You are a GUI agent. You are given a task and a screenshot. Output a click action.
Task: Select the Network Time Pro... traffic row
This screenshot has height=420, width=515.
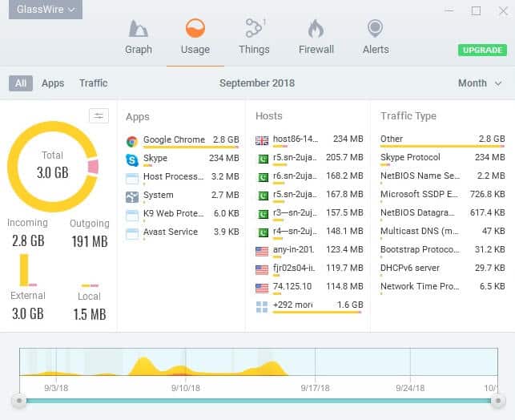(442, 288)
